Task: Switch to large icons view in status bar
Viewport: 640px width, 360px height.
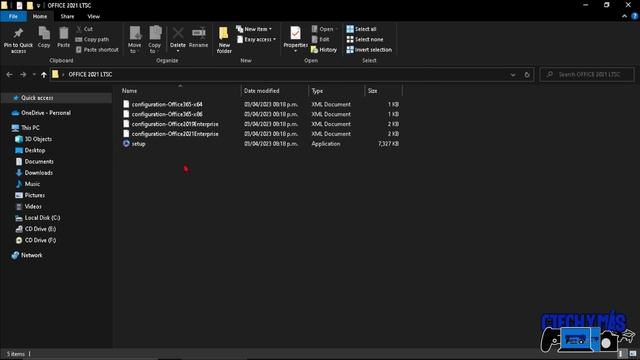Action: (632, 354)
